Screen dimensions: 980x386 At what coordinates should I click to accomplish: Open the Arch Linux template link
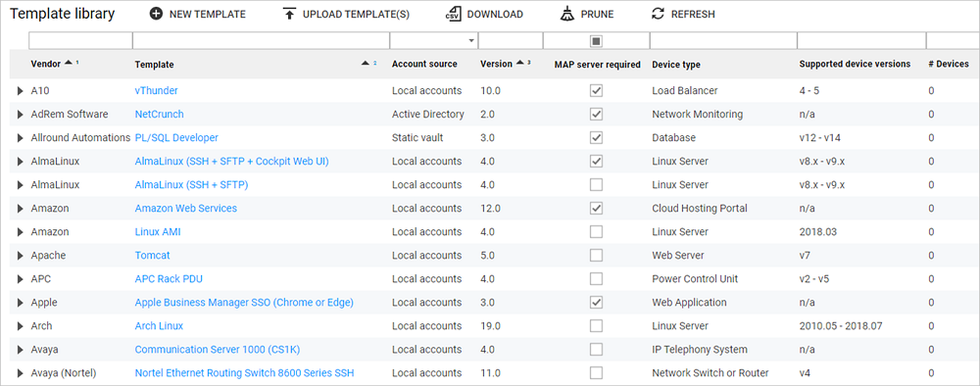[159, 326]
